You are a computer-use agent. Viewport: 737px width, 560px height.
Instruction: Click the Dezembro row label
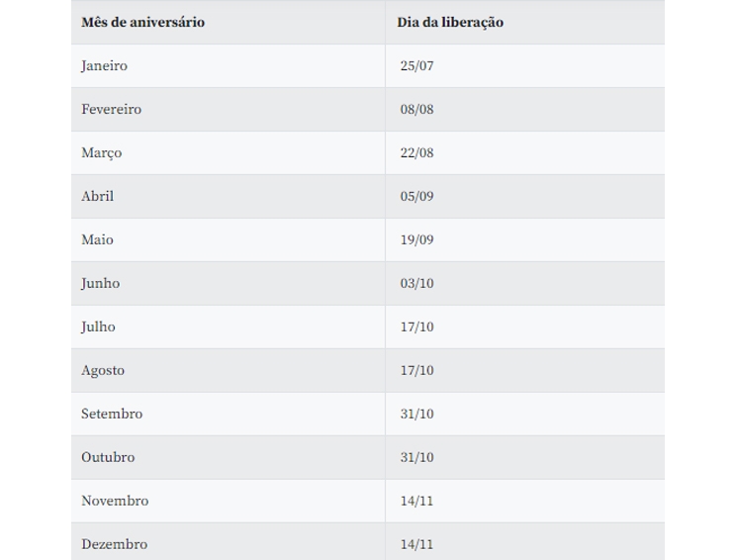pos(114,544)
